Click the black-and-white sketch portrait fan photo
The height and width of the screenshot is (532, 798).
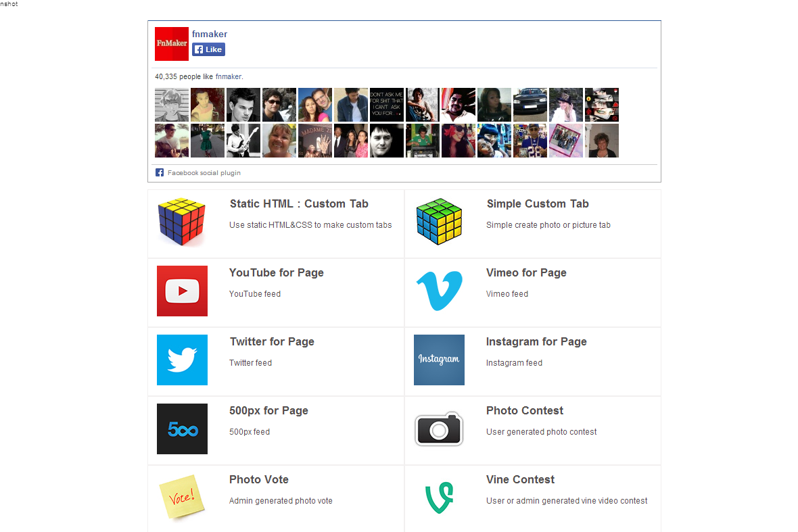click(172, 105)
